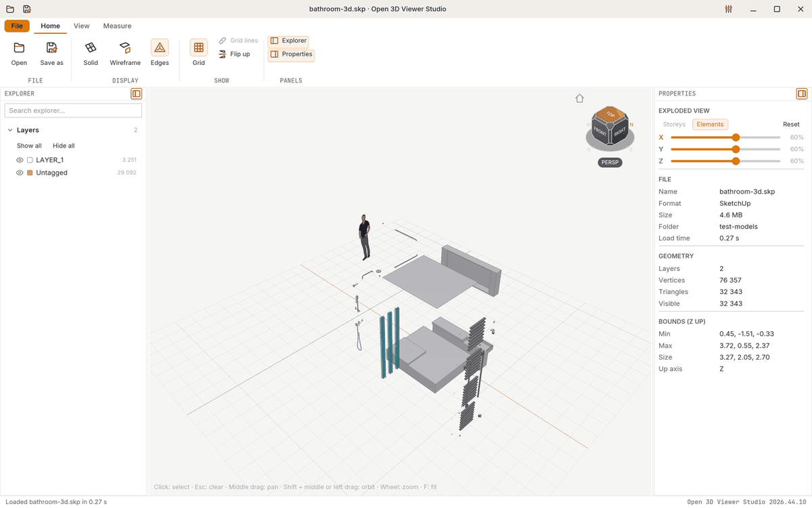Reset the camera with the home icon
The image size is (812, 508).
[579, 98]
